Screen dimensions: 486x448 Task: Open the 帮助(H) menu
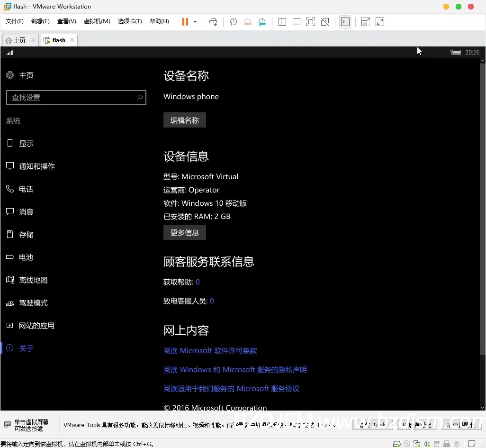coord(159,21)
